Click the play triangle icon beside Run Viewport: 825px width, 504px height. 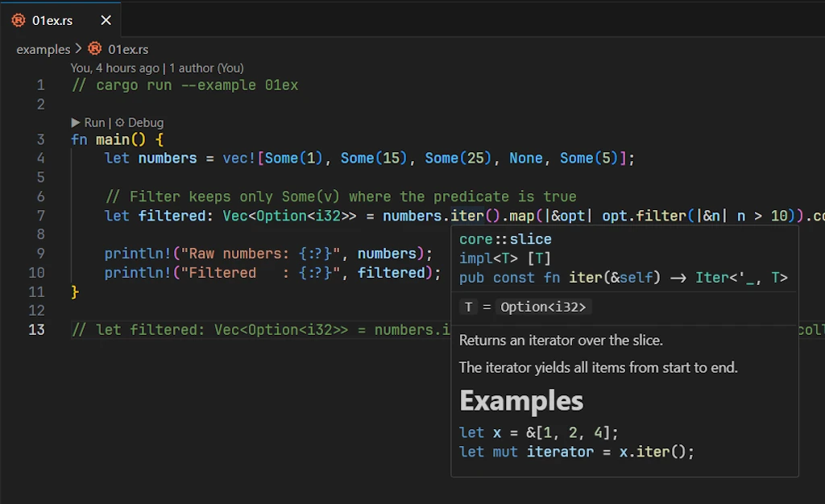[x=76, y=122]
